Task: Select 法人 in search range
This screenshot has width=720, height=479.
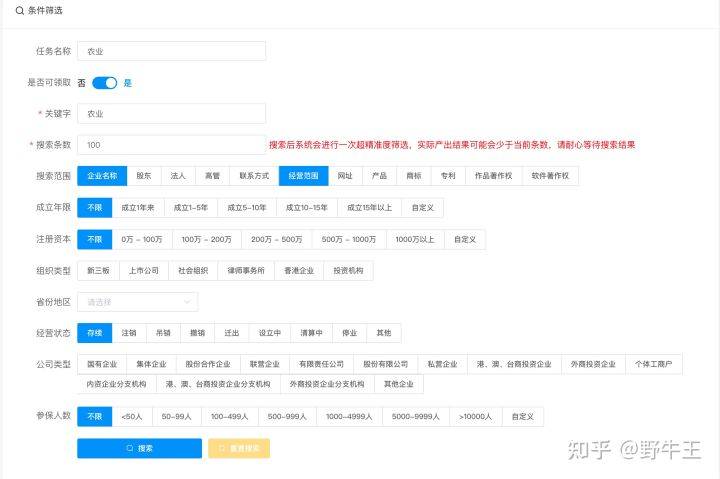Action: (178, 176)
